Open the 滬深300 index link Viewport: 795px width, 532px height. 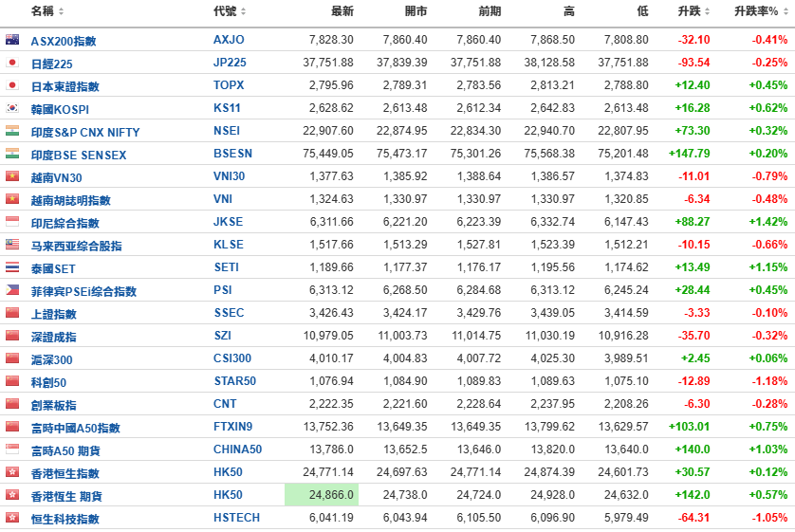(x=52, y=360)
